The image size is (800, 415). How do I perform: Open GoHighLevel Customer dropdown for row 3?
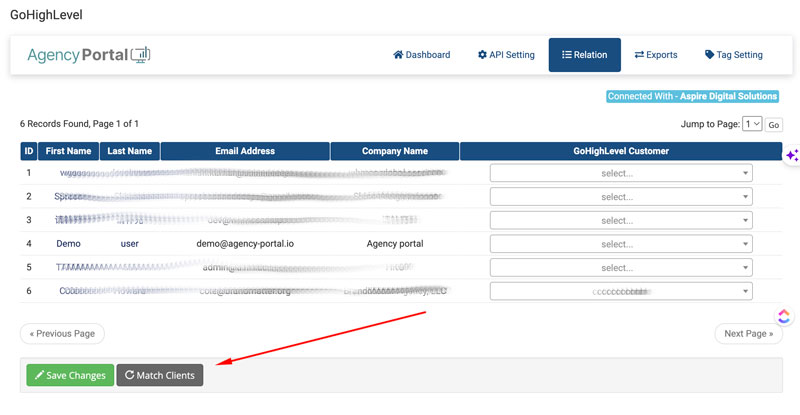621,221
